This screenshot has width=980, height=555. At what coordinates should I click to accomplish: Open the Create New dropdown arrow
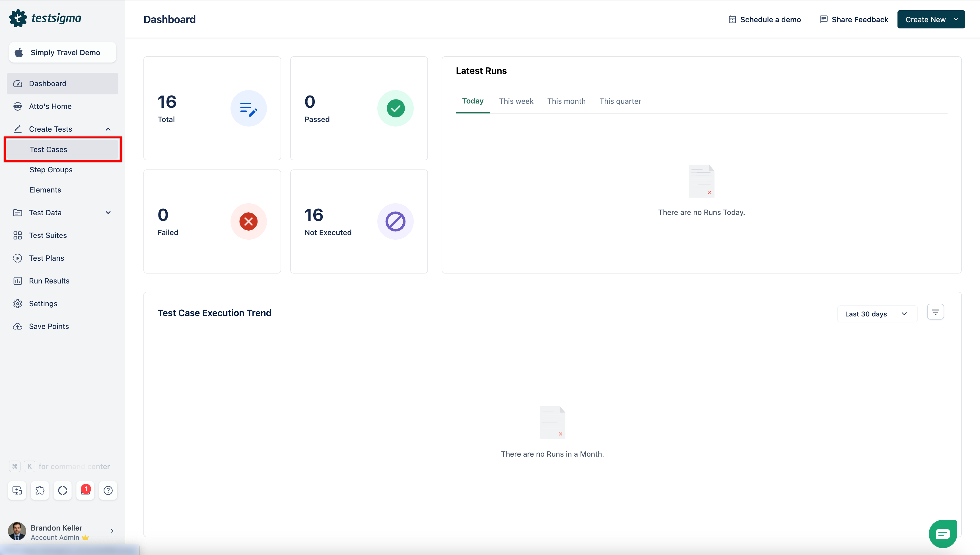[x=956, y=19]
